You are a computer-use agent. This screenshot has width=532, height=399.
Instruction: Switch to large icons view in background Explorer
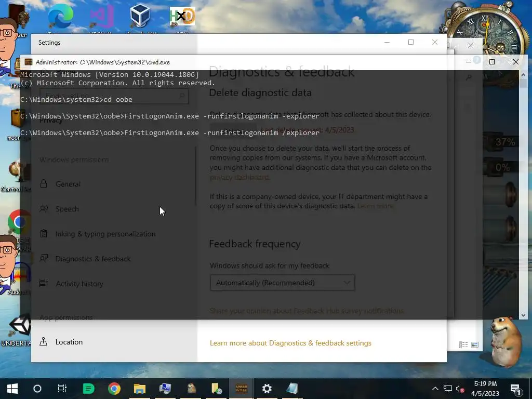point(475,345)
